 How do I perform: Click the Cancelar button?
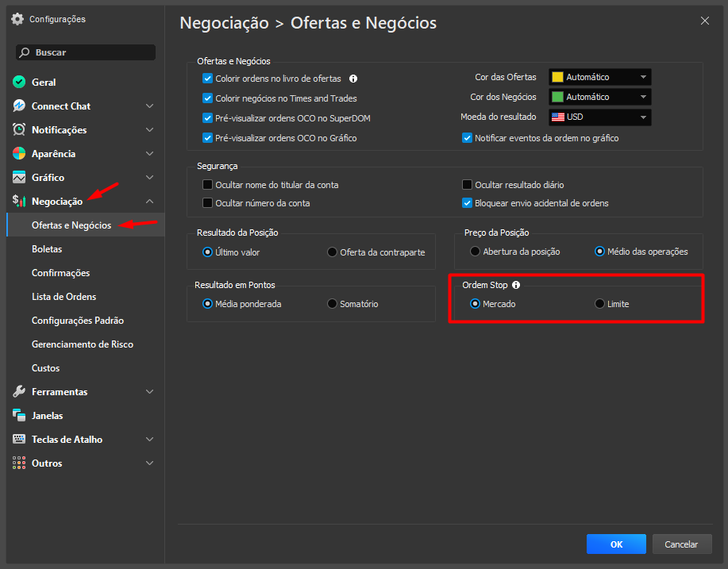point(681,544)
